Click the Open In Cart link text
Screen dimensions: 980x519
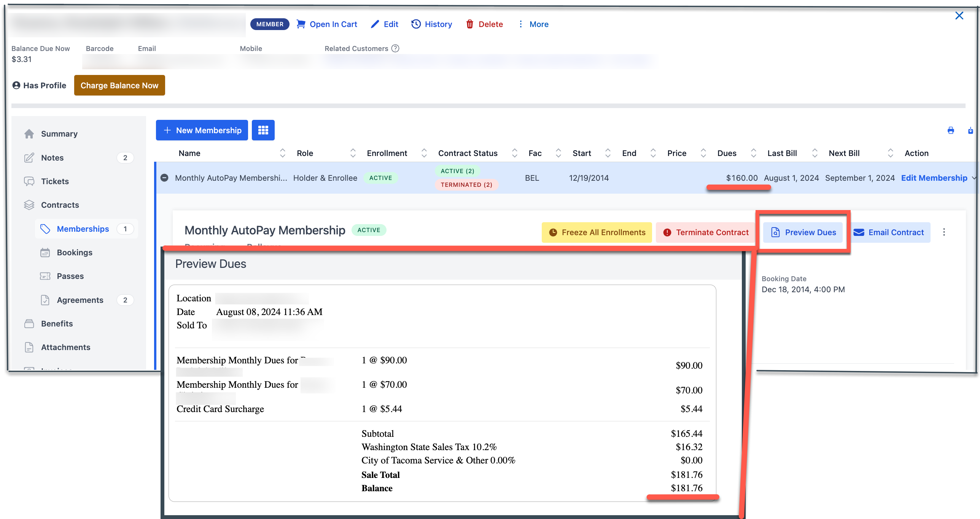tap(333, 24)
